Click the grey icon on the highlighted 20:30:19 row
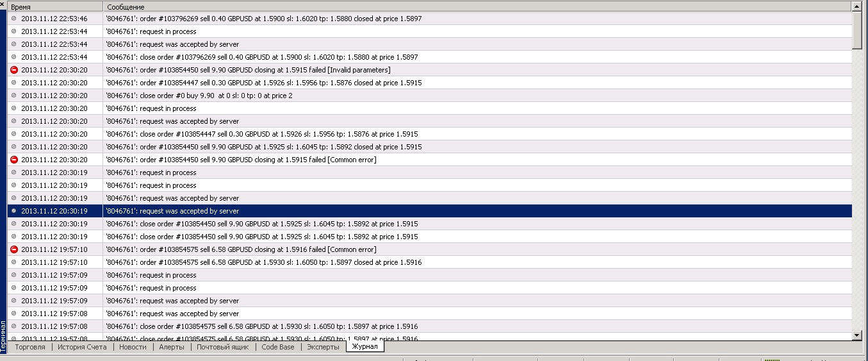 coord(14,211)
